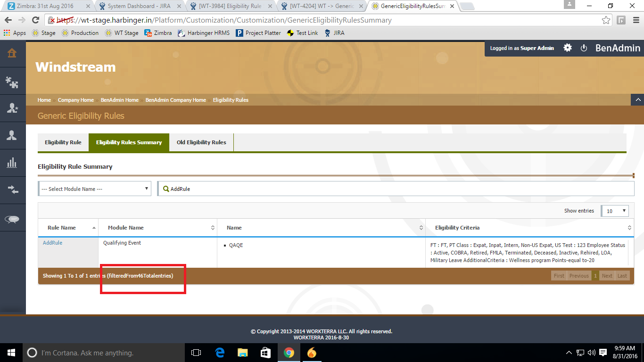Open the puzzle pieces sidebar icon
Screen dimensions: 644x362
tap(12, 82)
